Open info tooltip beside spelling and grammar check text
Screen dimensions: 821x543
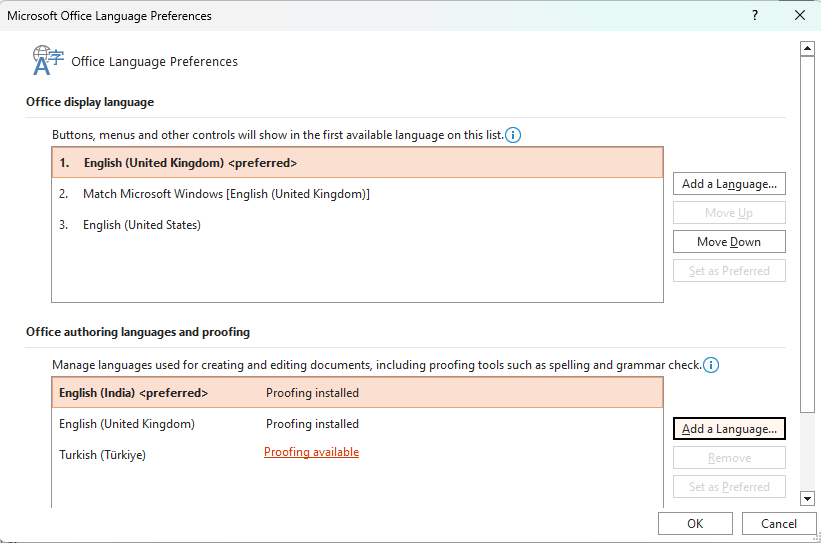pyautogui.click(x=711, y=365)
